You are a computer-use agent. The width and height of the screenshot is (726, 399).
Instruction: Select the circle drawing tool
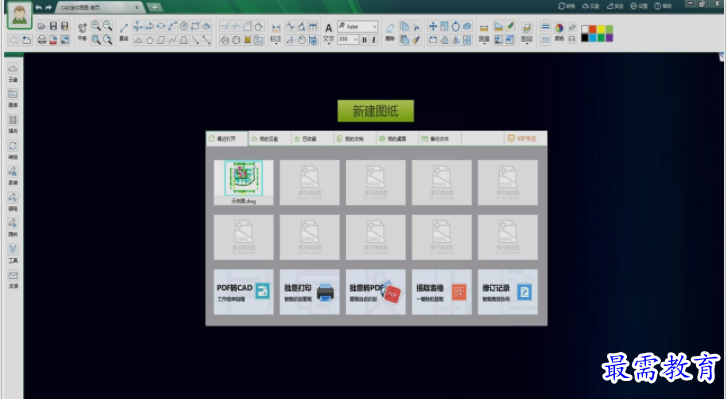pos(183,26)
